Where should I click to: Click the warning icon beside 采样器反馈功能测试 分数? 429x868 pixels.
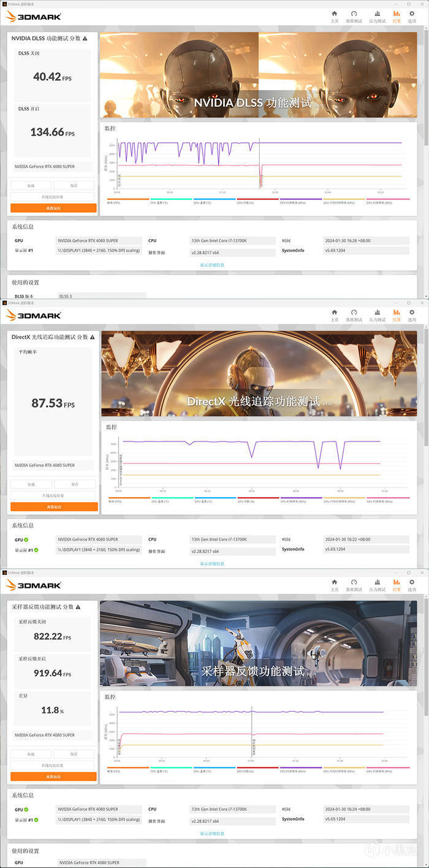(79, 606)
